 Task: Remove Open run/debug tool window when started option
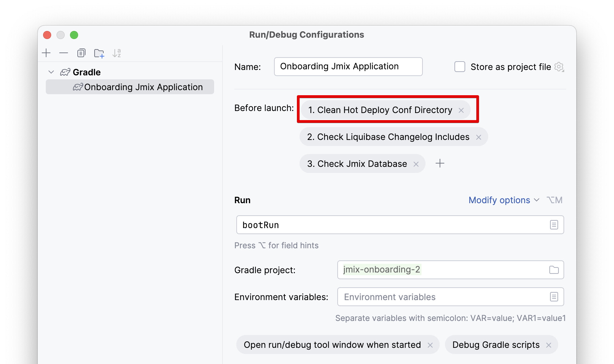tap(430, 345)
